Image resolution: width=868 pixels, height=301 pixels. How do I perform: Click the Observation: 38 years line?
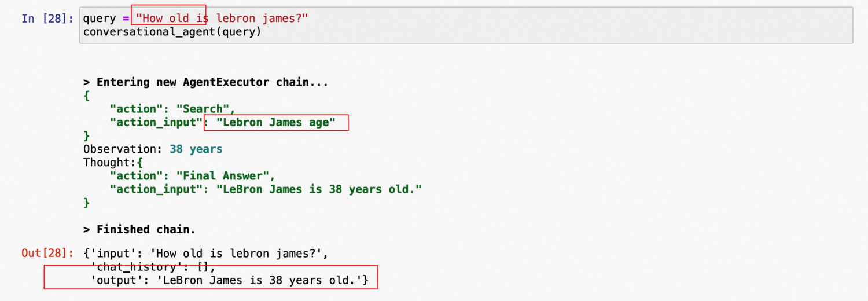(153, 149)
